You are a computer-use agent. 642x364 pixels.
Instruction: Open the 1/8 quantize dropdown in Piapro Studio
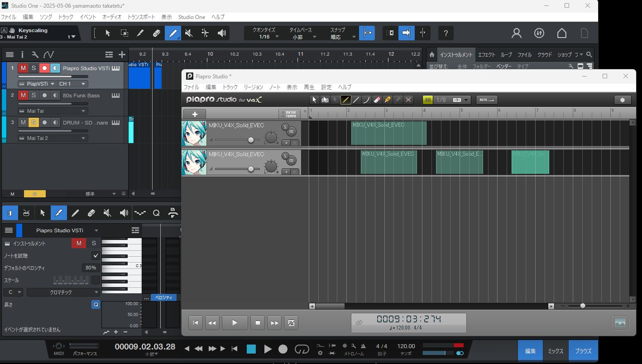point(453,100)
